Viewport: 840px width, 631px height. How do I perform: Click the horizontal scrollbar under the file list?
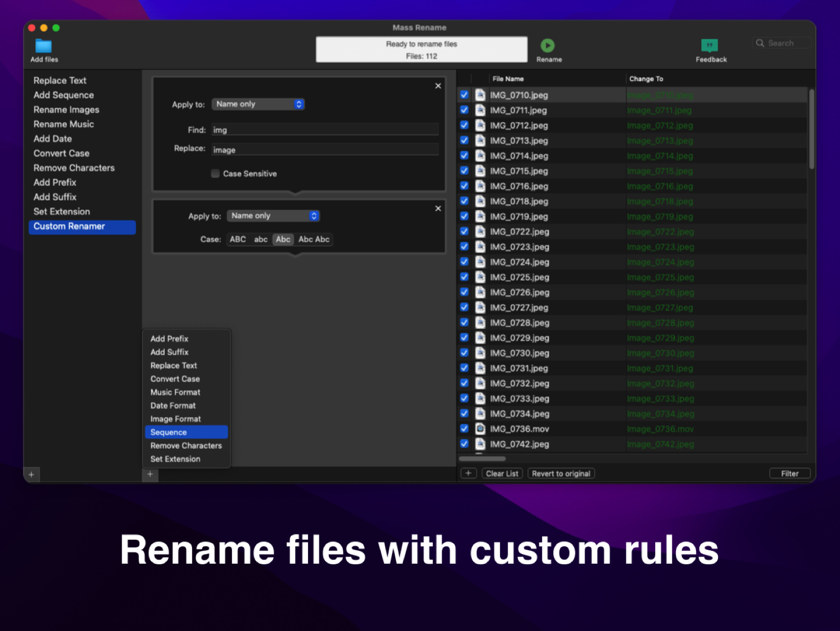pyautogui.click(x=482, y=458)
